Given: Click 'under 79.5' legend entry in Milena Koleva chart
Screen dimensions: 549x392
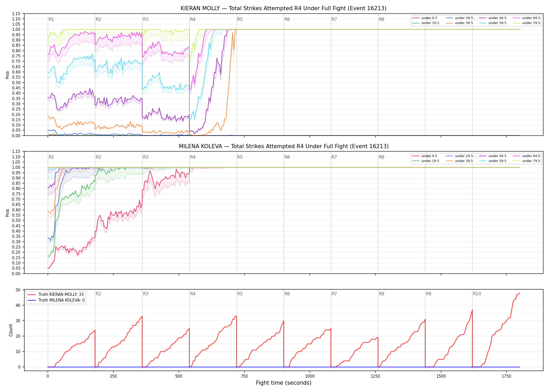Looking at the screenshot, I should pos(527,161).
